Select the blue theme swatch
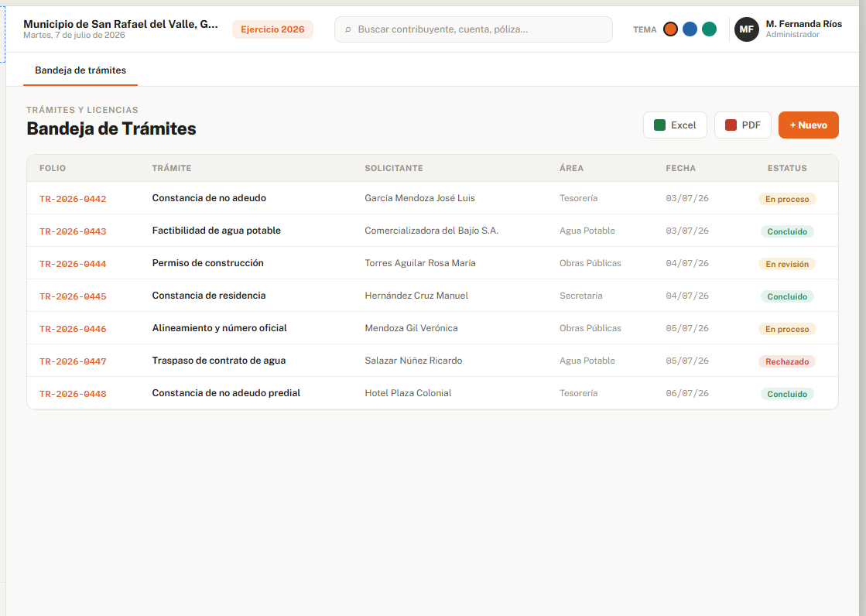Image resolution: width=866 pixels, height=616 pixels. click(x=690, y=29)
